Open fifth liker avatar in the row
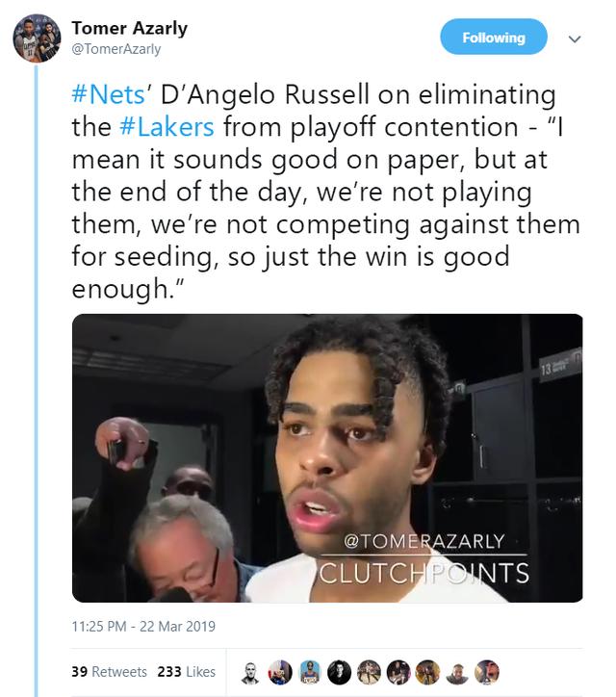 [369, 672]
